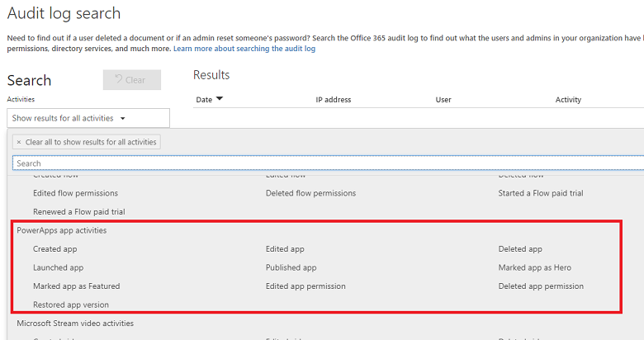Select 'Published app' activity
This screenshot has width=644, height=340.
(291, 267)
